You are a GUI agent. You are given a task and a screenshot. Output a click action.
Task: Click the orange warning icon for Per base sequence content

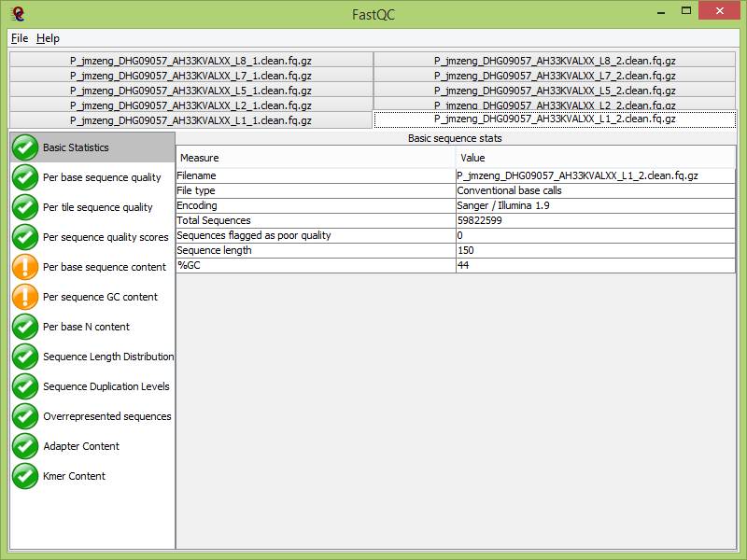click(25, 267)
